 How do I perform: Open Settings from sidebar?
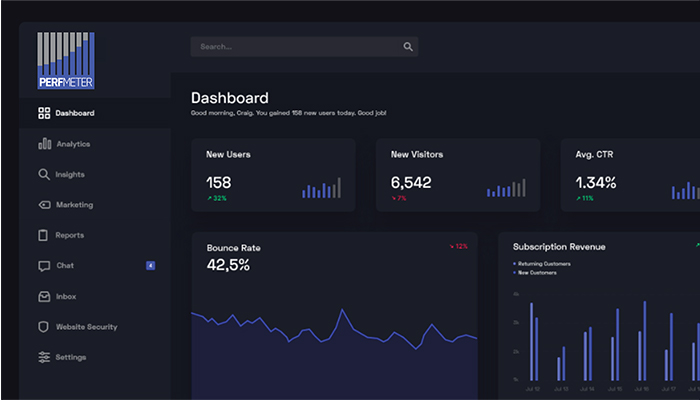coord(95,357)
